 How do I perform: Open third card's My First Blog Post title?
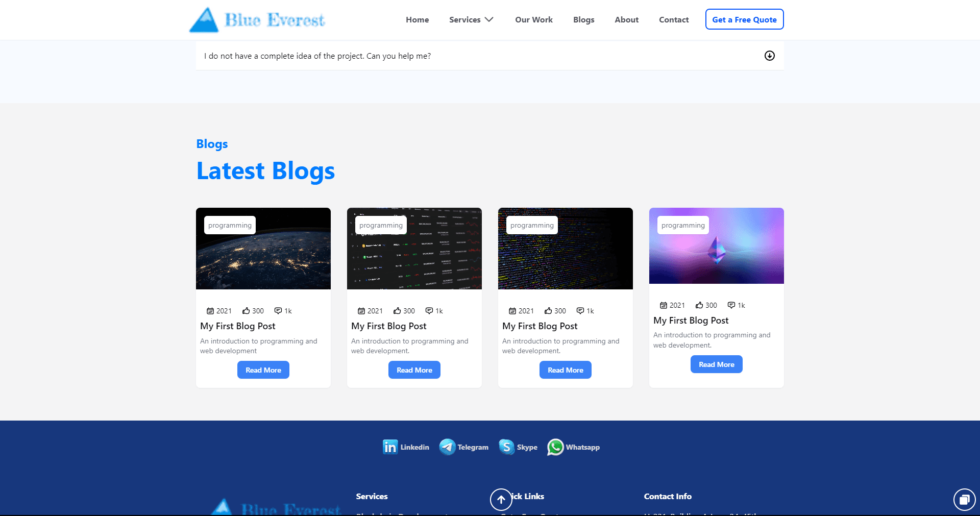pyautogui.click(x=540, y=326)
